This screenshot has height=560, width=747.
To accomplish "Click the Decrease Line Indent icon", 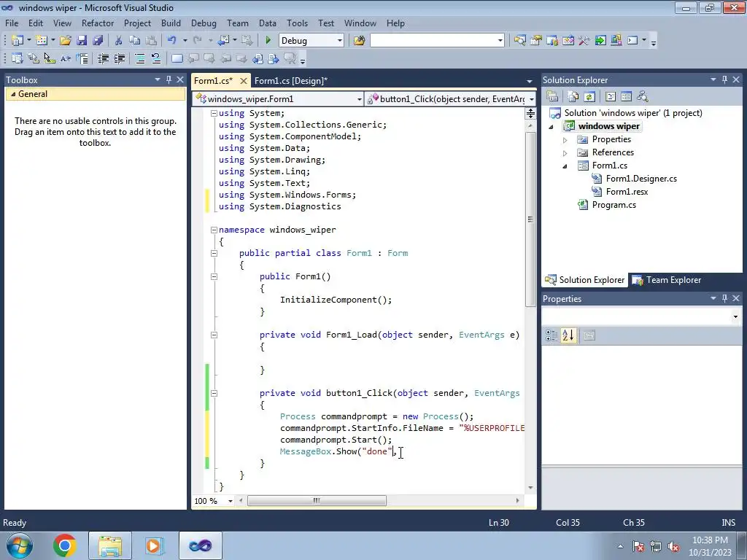I will click(103, 58).
